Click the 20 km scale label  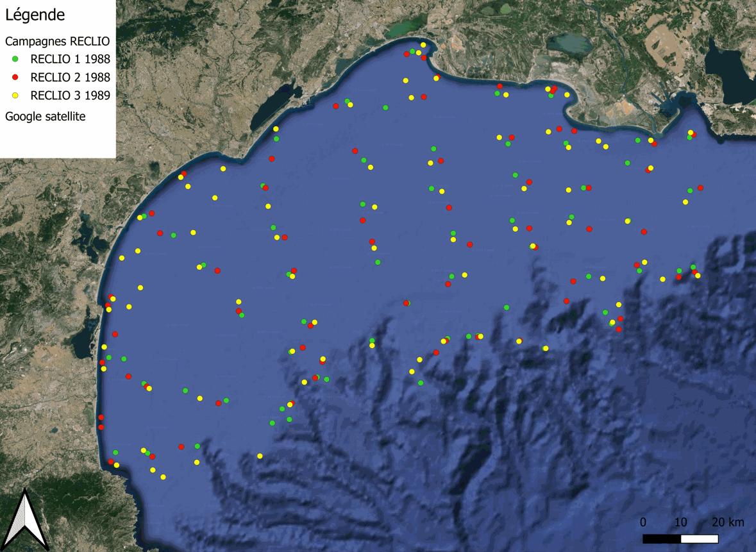tap(728, 522)
